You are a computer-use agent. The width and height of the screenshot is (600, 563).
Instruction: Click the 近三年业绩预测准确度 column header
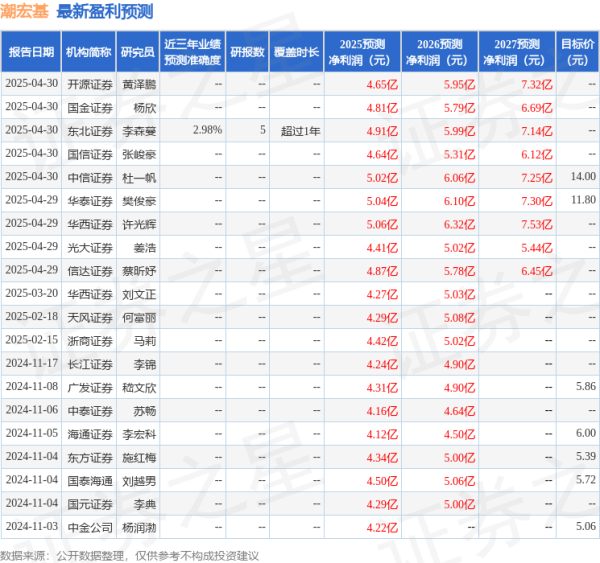coord(192,51)
